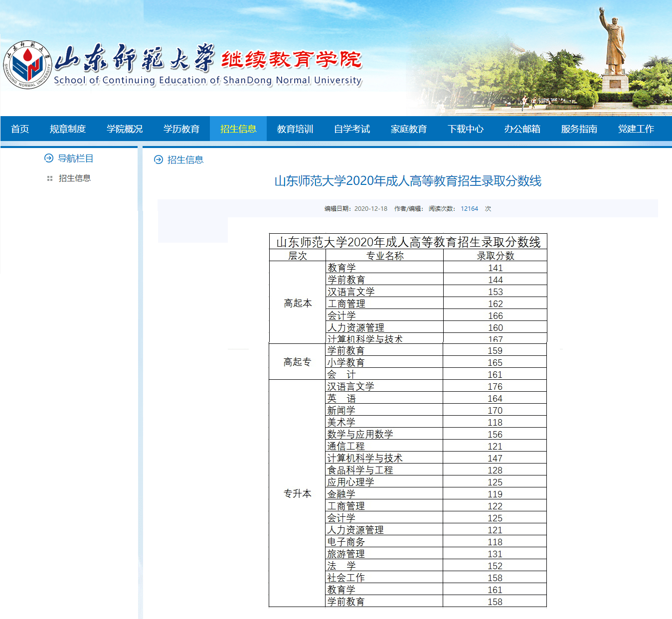Click the 继续教育学院 red banner title
This screenshot has width=672, height=619.
point(292,59)
